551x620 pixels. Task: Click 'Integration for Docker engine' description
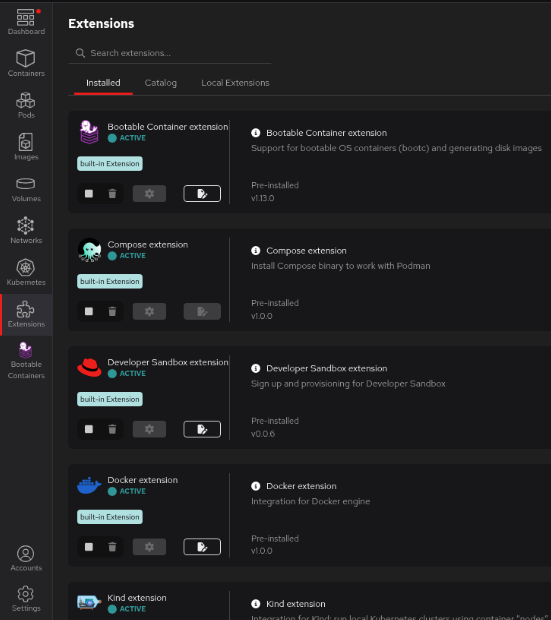(311, 501)
